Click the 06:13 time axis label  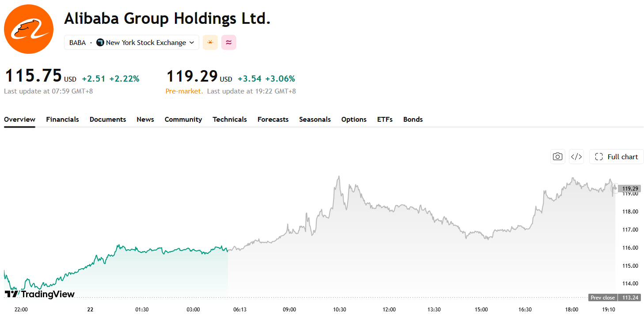point(240,310)
